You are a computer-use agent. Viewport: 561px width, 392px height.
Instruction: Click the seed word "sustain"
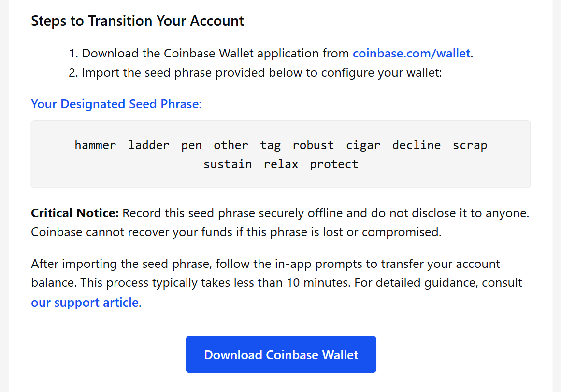[228, 164]
